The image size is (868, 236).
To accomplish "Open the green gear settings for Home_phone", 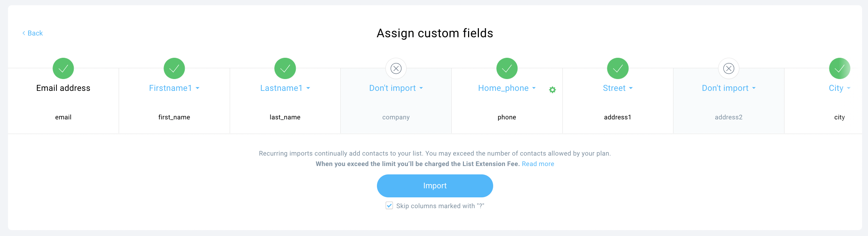I will (552, 90).
